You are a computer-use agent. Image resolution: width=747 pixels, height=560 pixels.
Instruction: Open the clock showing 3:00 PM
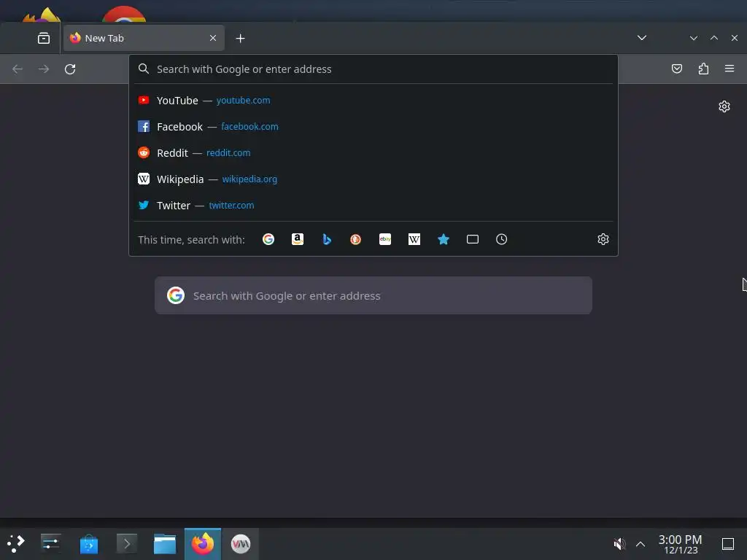(x=680, y=544)
